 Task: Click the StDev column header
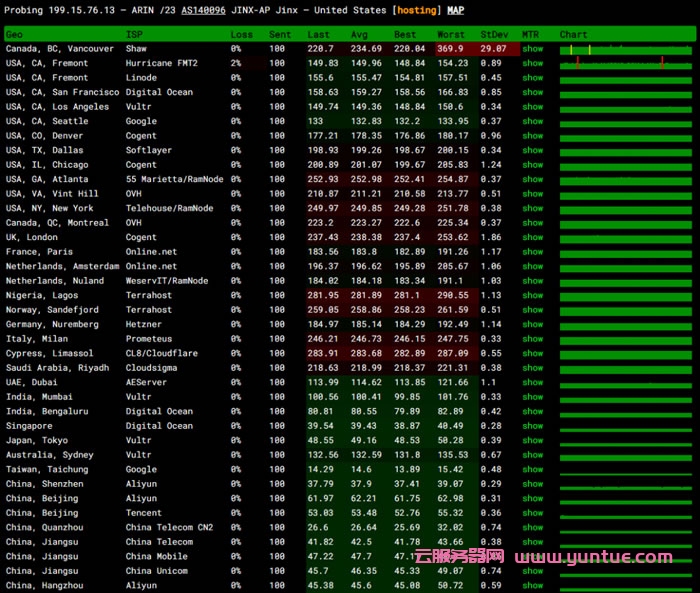pos(493,35)
